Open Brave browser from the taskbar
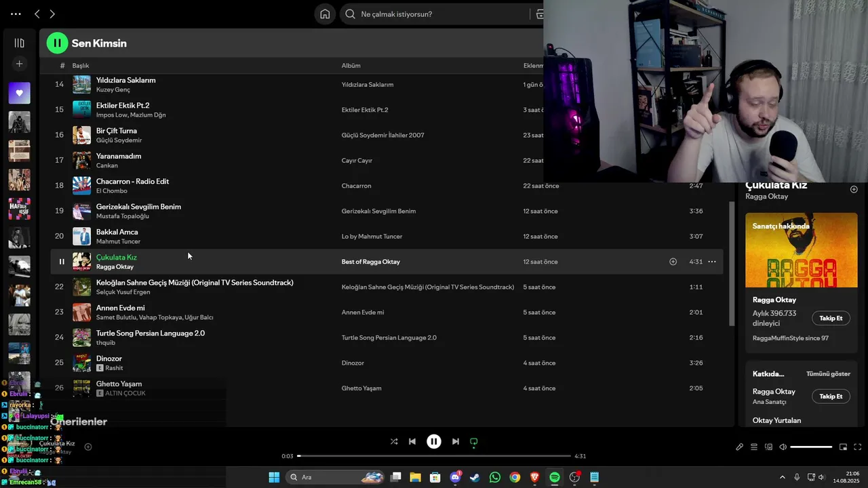 [x=534, y=477]
